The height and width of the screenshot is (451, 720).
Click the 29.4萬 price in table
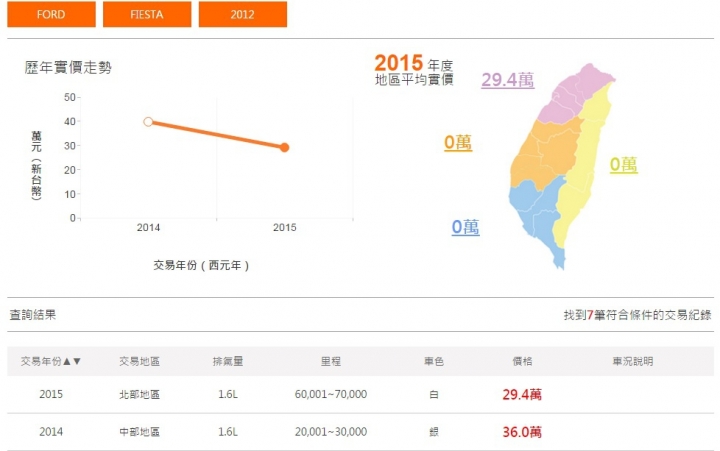522,395
